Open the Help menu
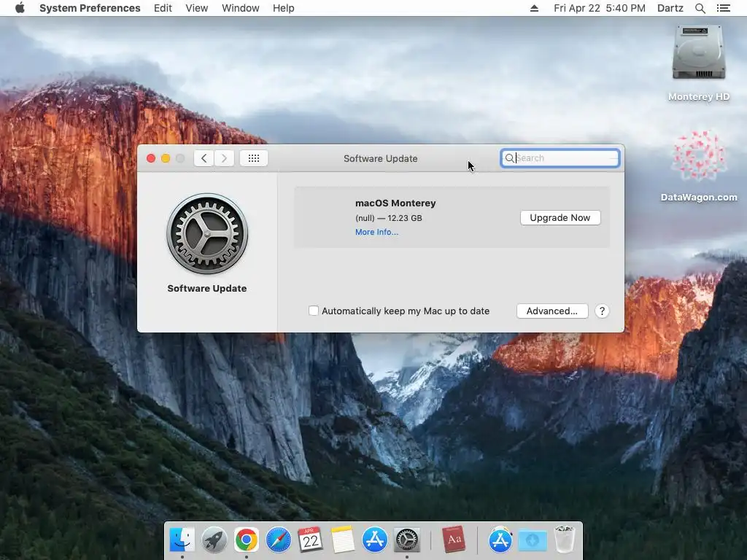 click(283, 8)
